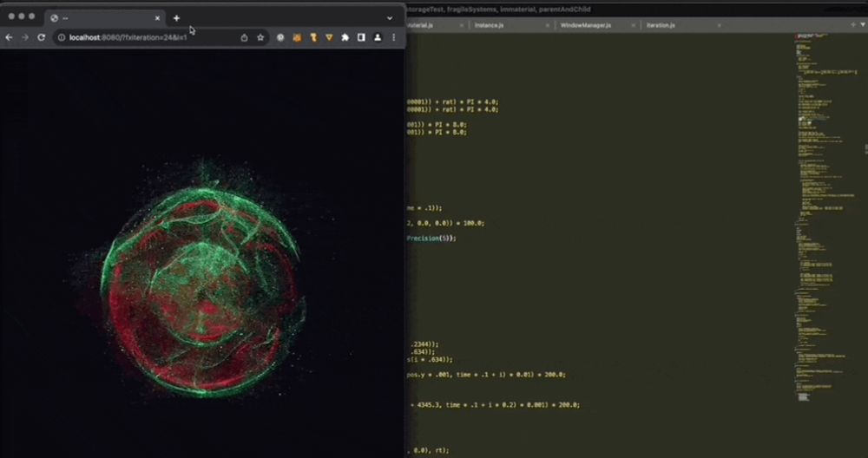
Task: Click the code line with 'pos.y * .001'
Action: coord(486,375)
